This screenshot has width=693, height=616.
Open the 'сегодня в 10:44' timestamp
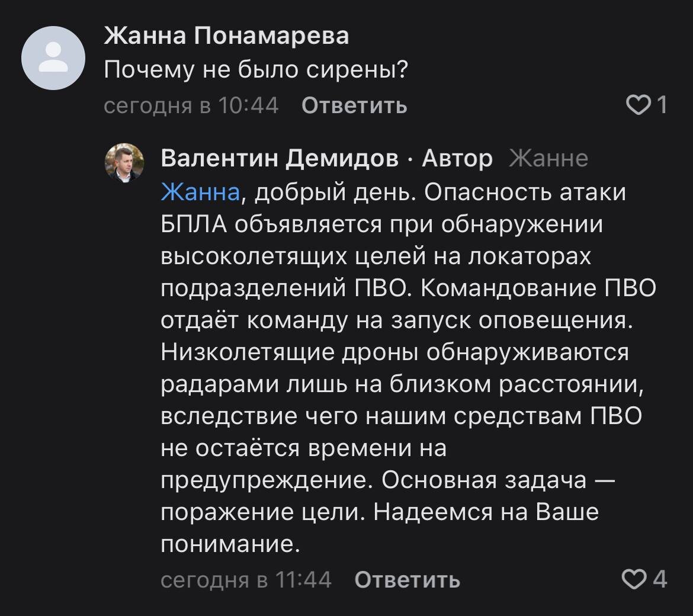191,105
